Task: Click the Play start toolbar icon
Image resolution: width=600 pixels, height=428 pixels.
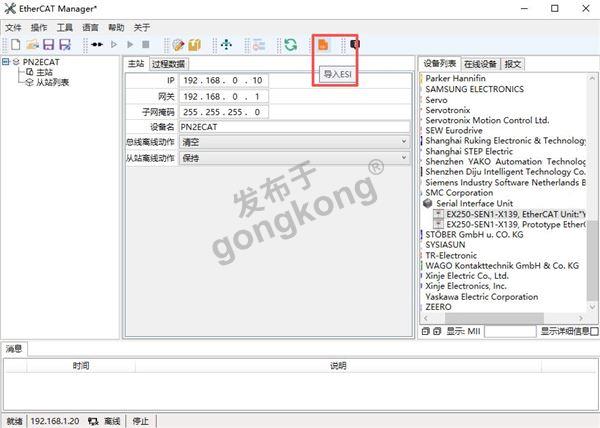Action: tap(114, 45)
